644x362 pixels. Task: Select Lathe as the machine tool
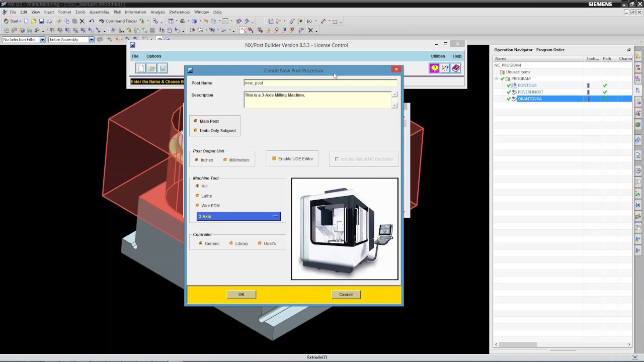[x=197, y=196]
